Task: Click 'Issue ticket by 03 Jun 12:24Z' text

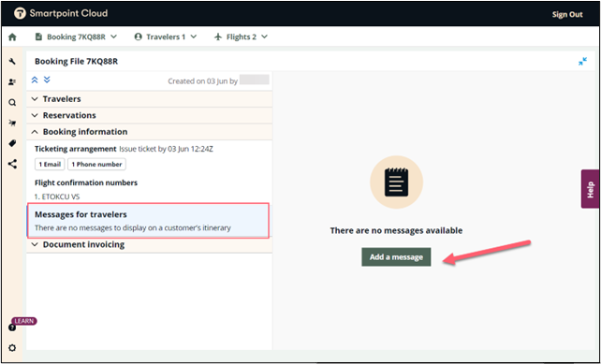Action: click(166, 149)
